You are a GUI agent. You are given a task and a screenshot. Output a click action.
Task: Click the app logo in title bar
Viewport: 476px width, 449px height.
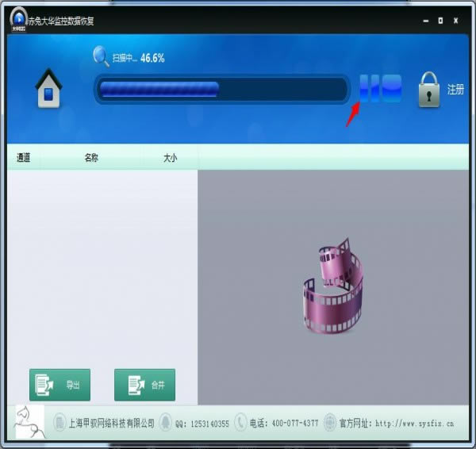coord(18,19)
